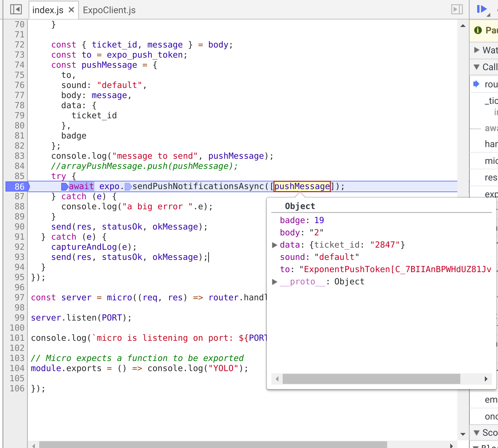Click the Object popup's horizontal scrollbar thumb
Viewport: 498px width, 448px height.
point(371,379)
